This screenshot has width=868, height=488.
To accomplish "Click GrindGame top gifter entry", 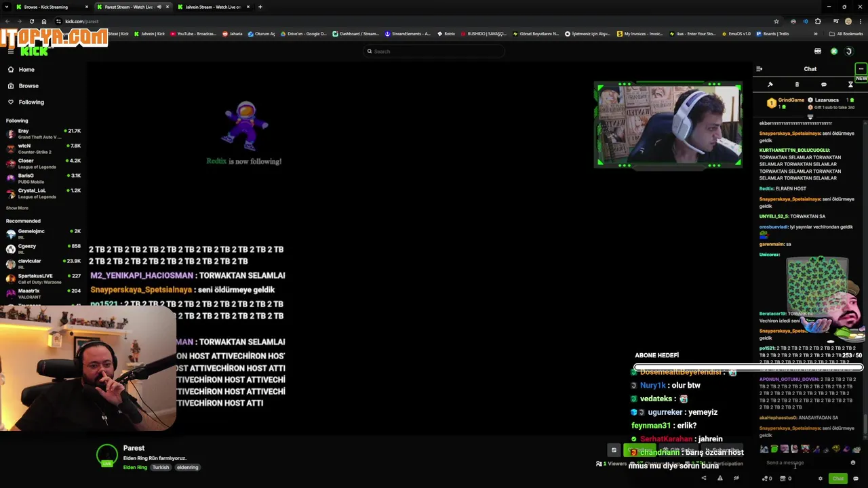I will pos(785,103).
